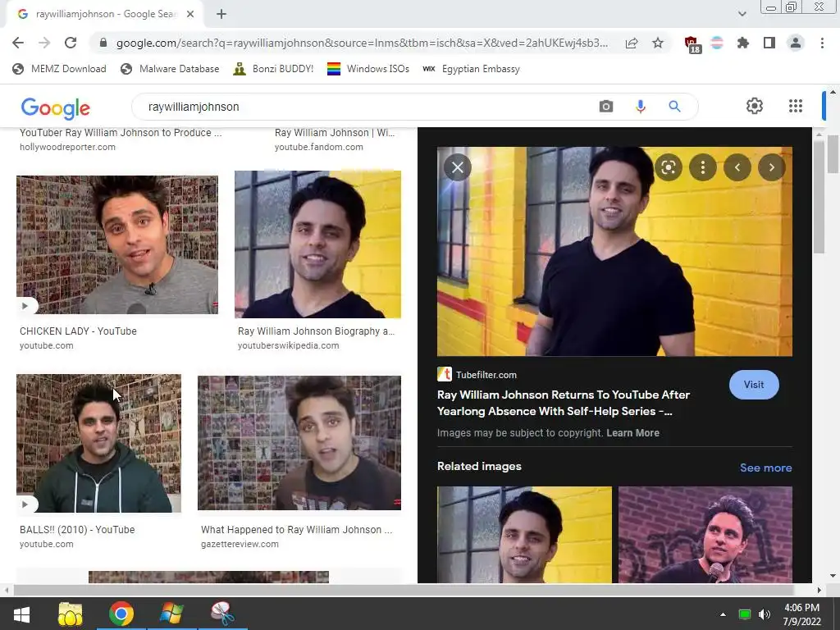Viewport: 840px width, 630px height.
Task: Open the Extensions puzzle icon
Action: click(742, 43)
